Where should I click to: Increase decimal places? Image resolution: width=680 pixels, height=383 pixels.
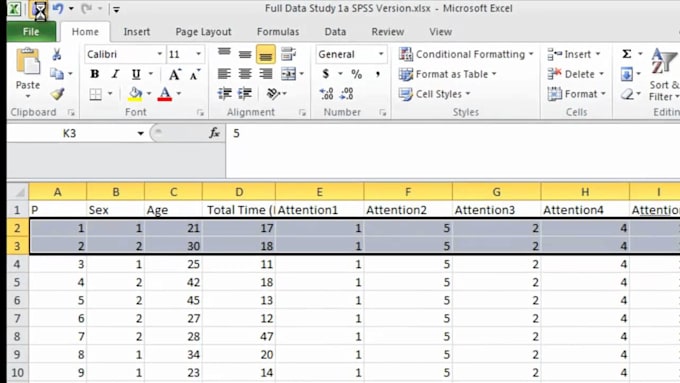pos(326,94)
